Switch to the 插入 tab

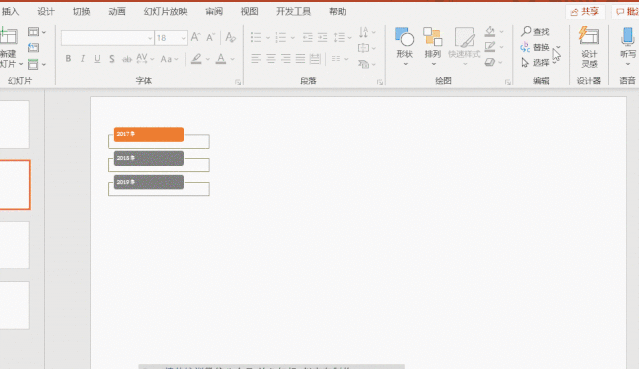pos(10,12)
